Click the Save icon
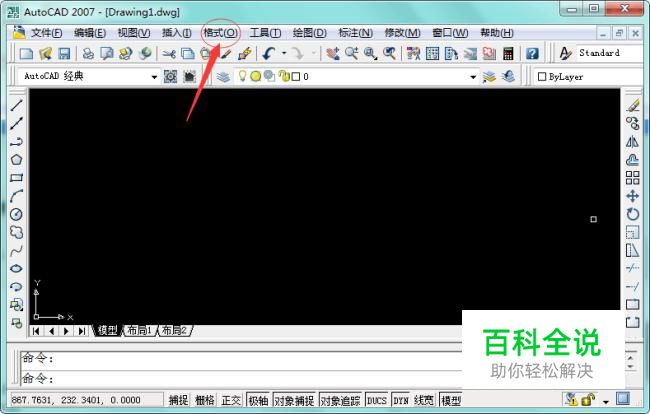 click(x=64, y=53)
